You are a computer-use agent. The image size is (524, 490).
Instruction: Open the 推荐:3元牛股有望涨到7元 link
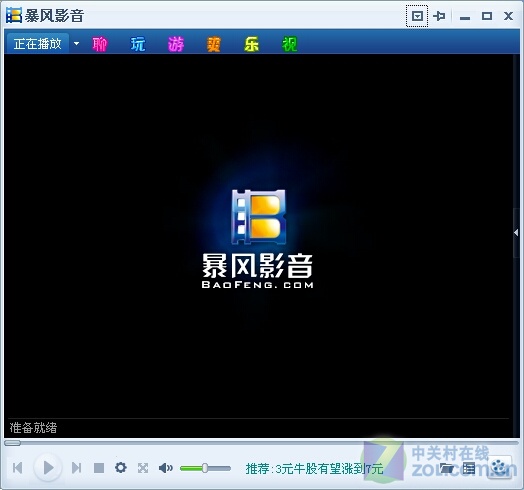point(314,469)
